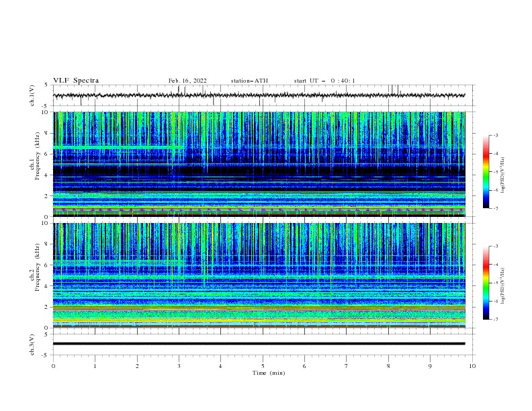Click the ch.1 spectrogram panel
The image size is (532, 411).
[259, 164]
